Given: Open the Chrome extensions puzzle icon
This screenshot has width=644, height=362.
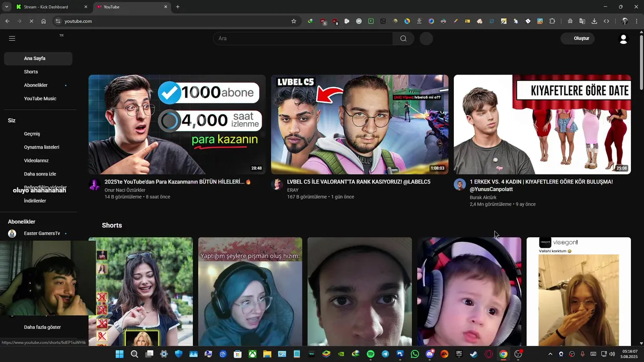Looking at the screenshot, I should 552,21.
